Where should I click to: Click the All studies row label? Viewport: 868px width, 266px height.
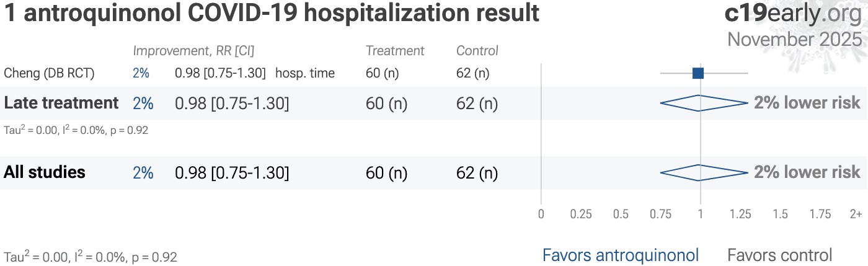tap(45, 172)
